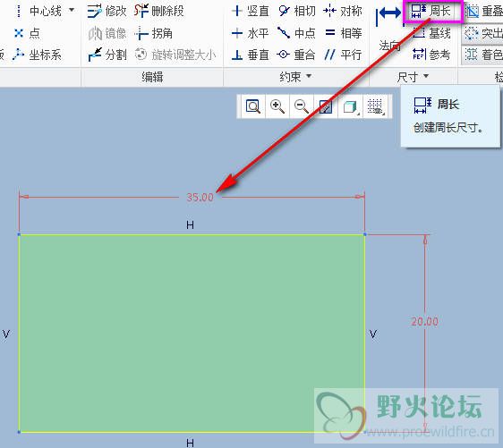Toggle the 重叠 overlapping geometry highlight
The image size is (503, 448).
(482, 12)
